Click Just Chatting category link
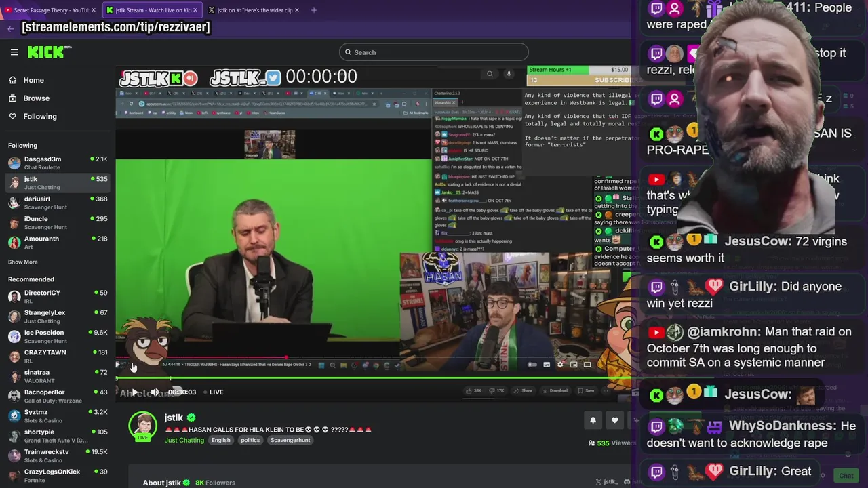This screenshot has width=868, height=488. [184, 441]
